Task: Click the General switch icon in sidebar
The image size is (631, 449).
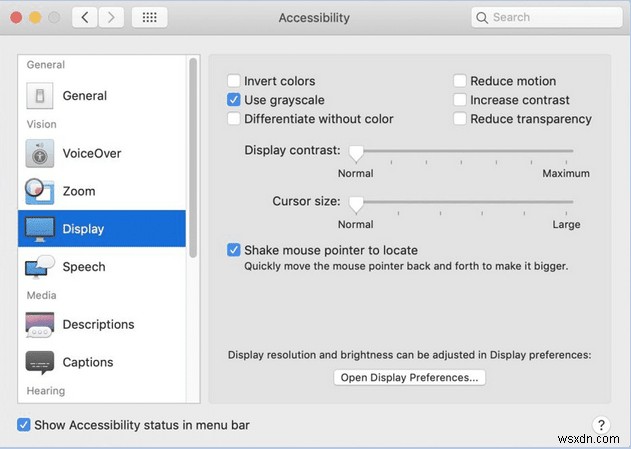Action: click(40, 96)
